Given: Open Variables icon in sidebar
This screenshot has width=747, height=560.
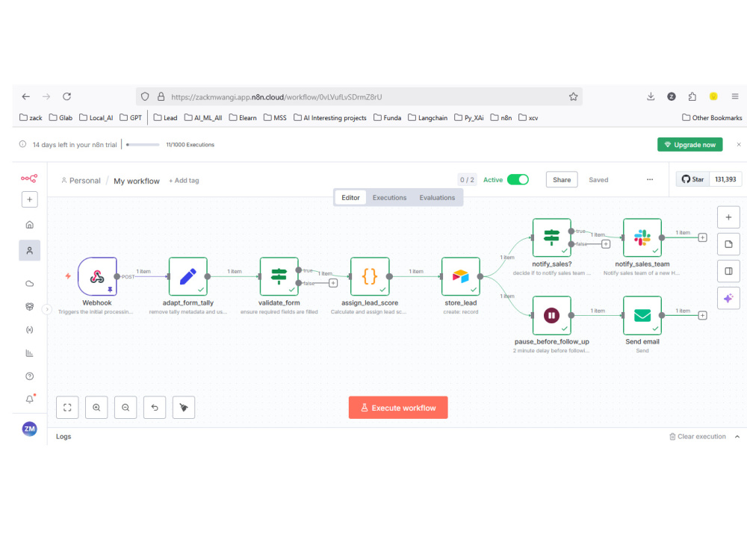Looking at the screenshot, I should (x=30, y=330).
